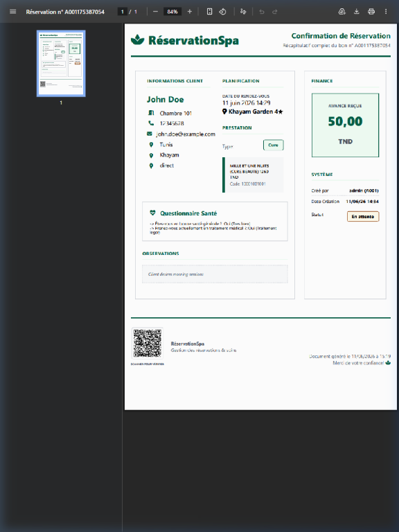Click the location pin beside Khayam

click(x=151, y=155)
